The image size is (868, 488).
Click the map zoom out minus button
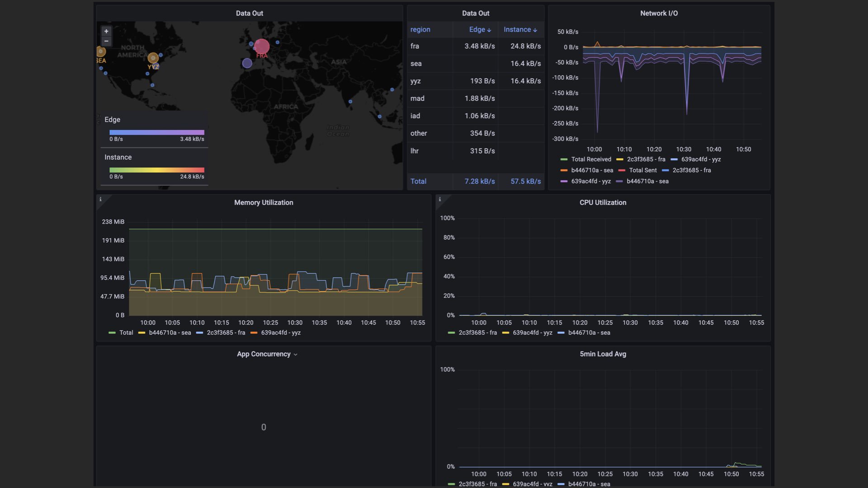(x=106, y=41)
